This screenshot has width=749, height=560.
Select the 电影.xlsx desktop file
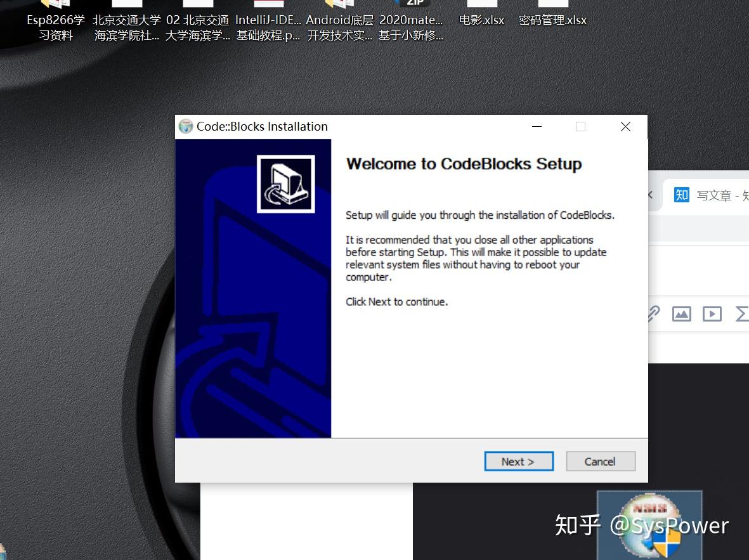point(481,15)
